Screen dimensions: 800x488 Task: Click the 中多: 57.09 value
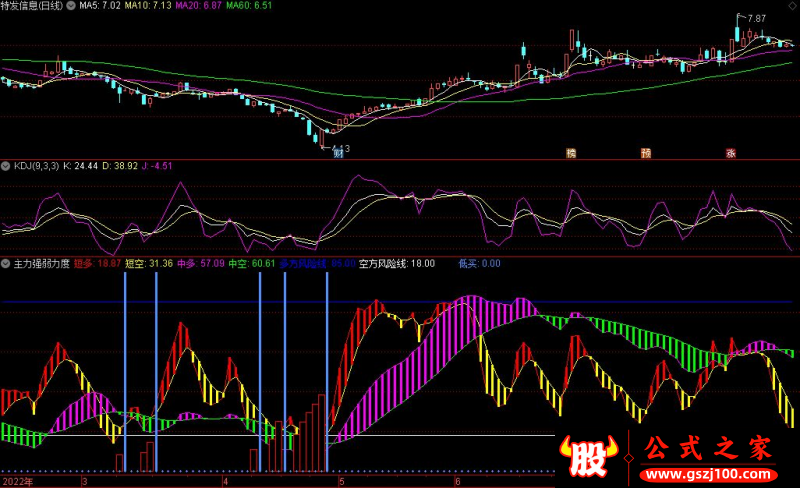click(201, 264)
